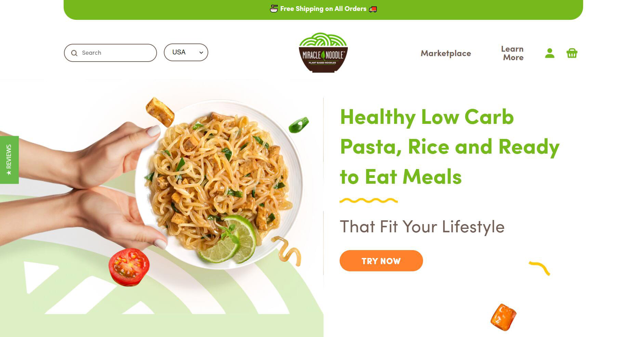Open the Learn More menu
Viewport: 644px width, 337px height.
click(513, 53)
